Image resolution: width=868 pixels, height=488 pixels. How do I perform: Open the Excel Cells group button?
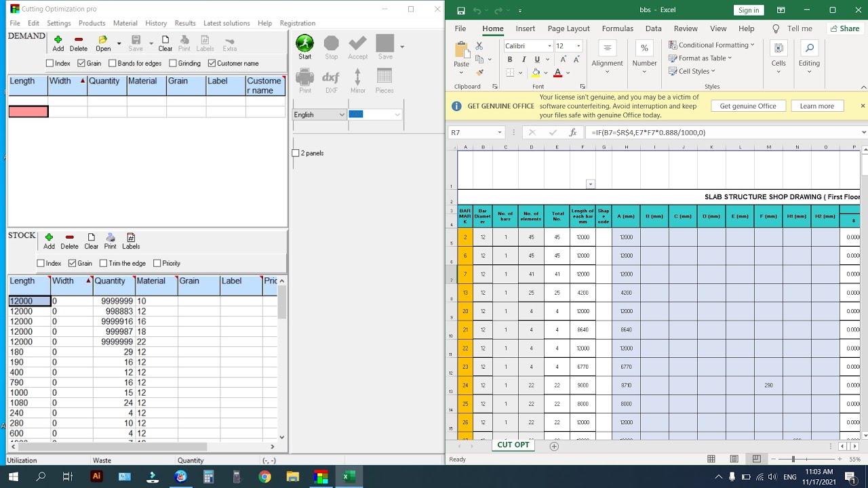[778, 56]
